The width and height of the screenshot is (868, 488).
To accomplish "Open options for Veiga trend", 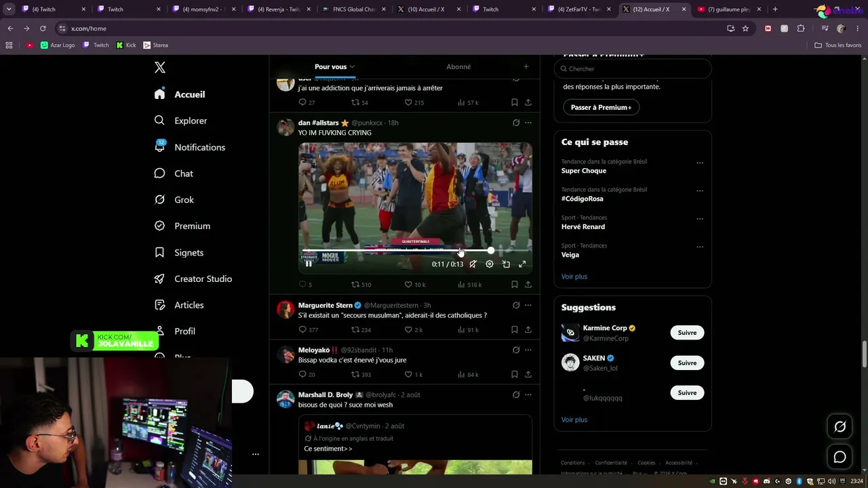I will [700, 247].
